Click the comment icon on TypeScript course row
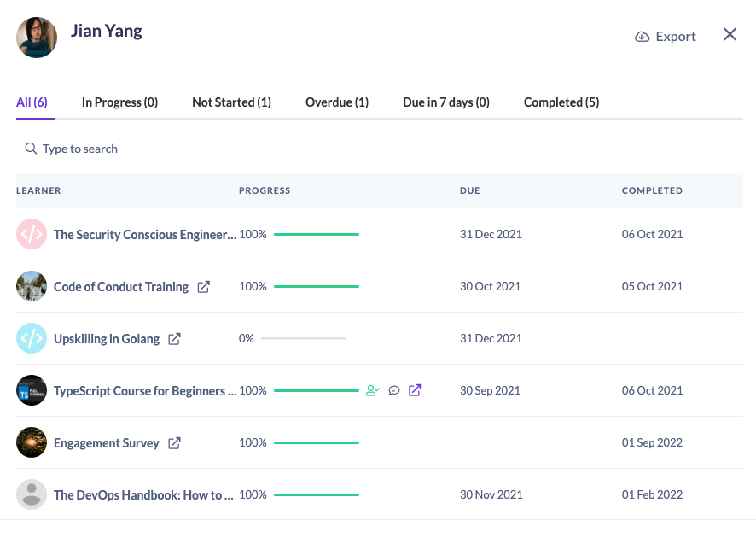Image resolution: width=756 pixels, height=544 pixels. [393, 390]
